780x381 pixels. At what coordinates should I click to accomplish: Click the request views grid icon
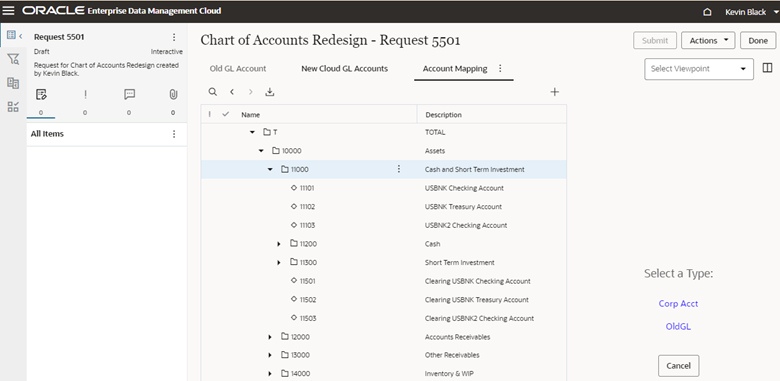[x=11, y=35]
